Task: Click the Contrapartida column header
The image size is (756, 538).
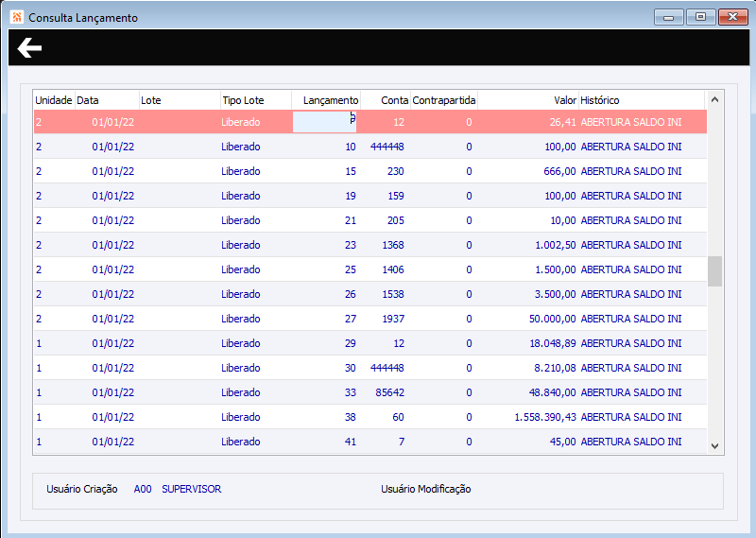Action: click(x=444, y=100)
